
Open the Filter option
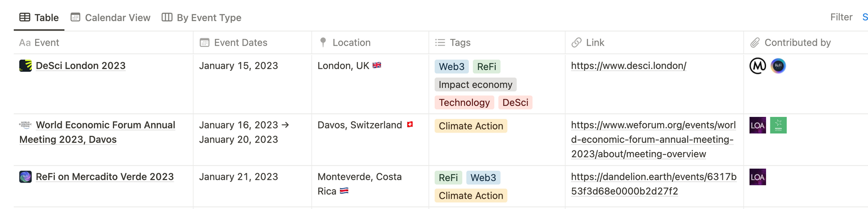[x=841, y=17]
